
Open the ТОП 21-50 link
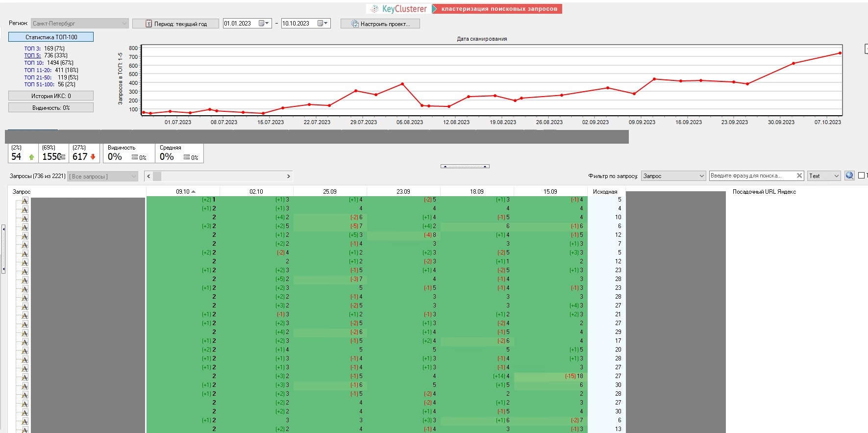38,77
